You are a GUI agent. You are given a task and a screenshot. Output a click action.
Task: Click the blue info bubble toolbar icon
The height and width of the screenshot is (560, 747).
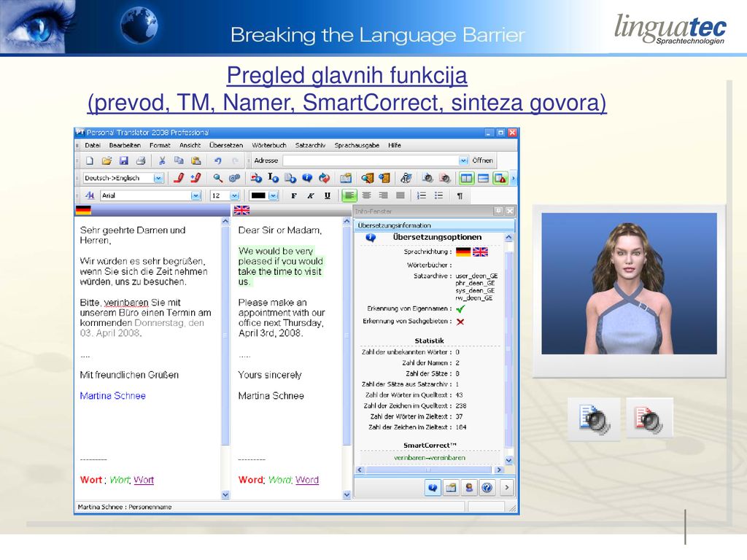click(307, 178)
